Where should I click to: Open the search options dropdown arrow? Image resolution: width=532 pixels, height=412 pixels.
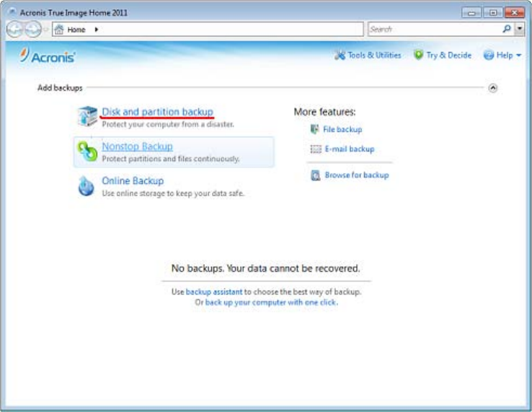tap(520, 29)
